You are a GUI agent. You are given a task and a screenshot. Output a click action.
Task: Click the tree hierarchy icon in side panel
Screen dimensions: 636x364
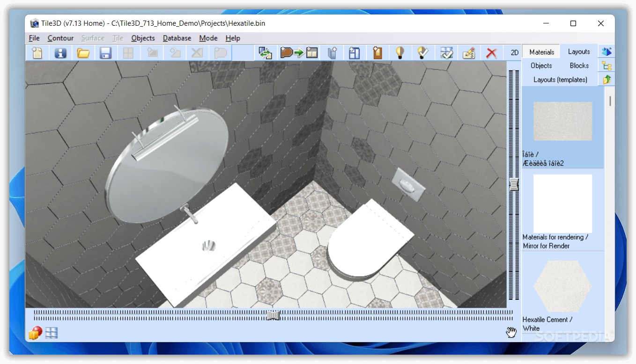[x=607, y=66]
